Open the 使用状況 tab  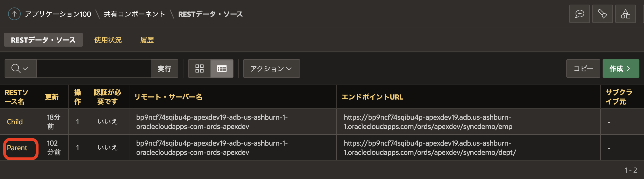(x=108, y=40)
